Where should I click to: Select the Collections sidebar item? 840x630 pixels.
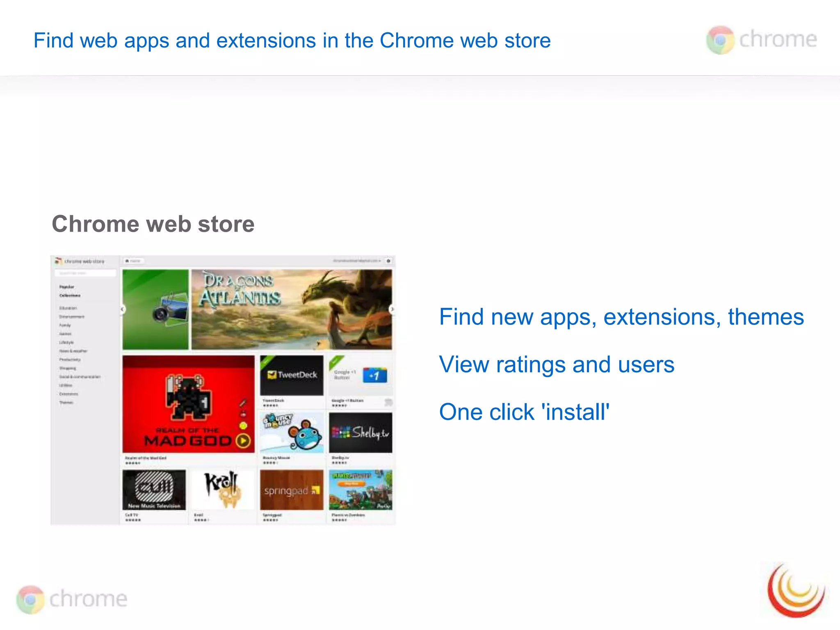coord(70,295)
